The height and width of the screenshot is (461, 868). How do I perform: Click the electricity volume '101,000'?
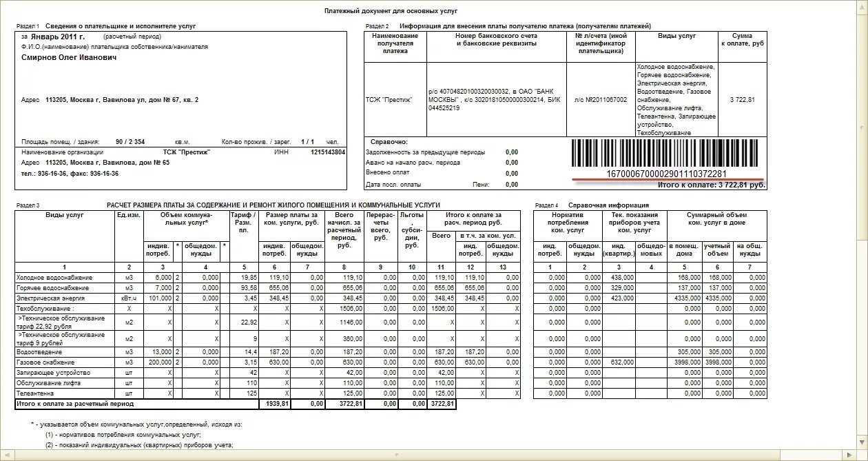click(161, 298)
